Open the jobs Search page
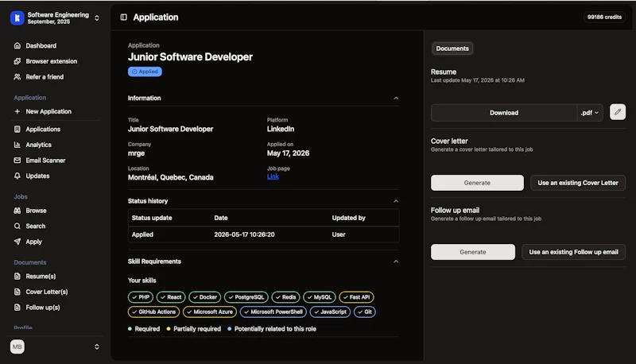636x364 pixels. 36,227
